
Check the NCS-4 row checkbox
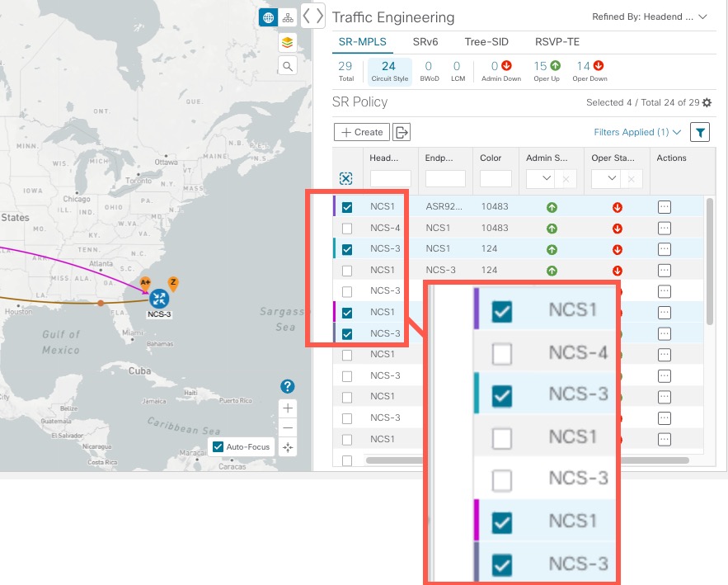346,228
